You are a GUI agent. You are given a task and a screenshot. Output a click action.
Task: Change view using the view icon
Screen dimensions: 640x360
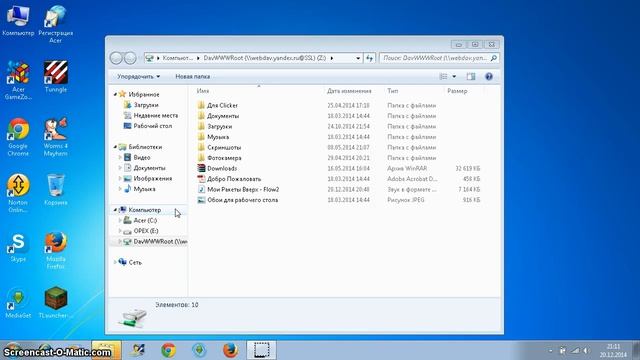pos(443,76)
